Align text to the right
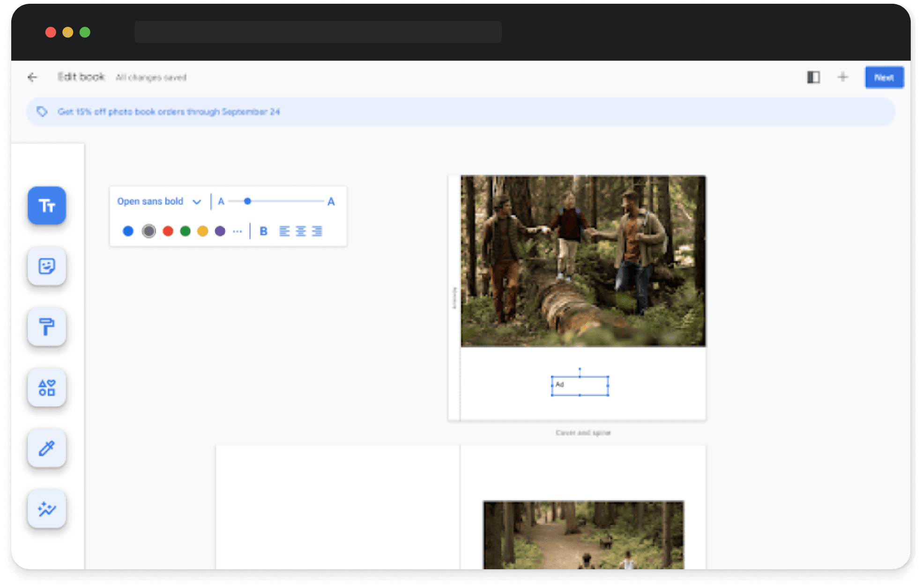922x588 pixels. [317, 231]
